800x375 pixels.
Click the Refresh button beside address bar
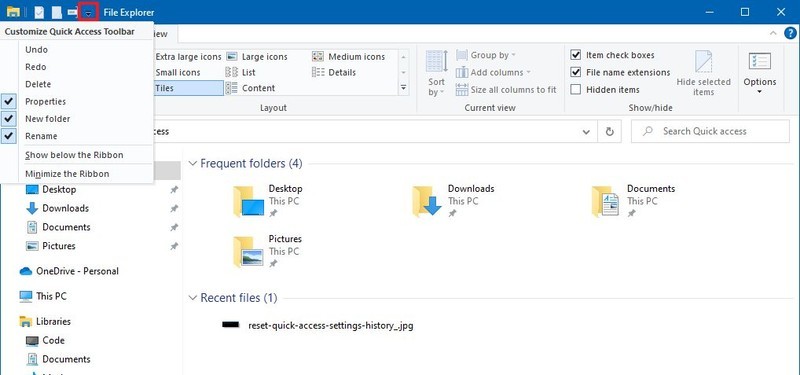click(x=609, y=132)
